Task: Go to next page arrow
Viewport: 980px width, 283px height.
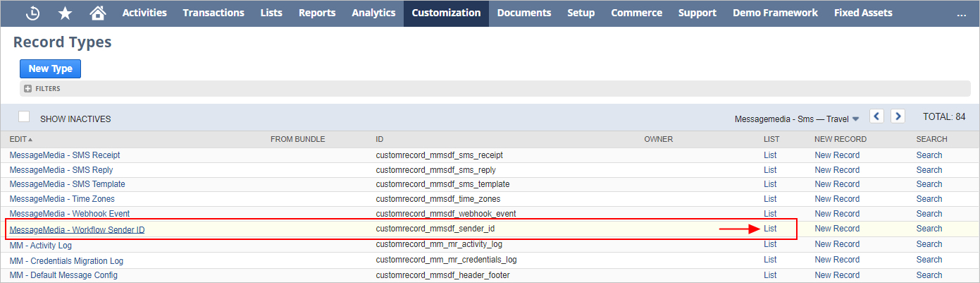Action: click(898, 116)
